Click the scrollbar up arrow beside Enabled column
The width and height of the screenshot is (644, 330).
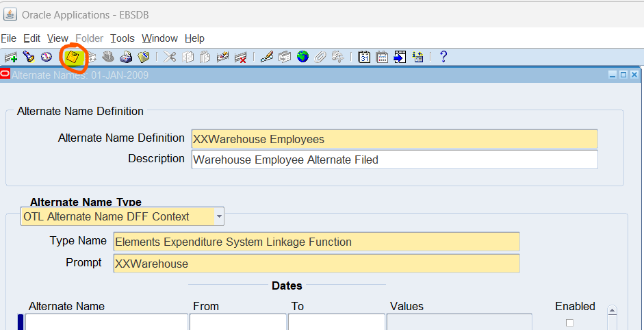pos(612,311)
